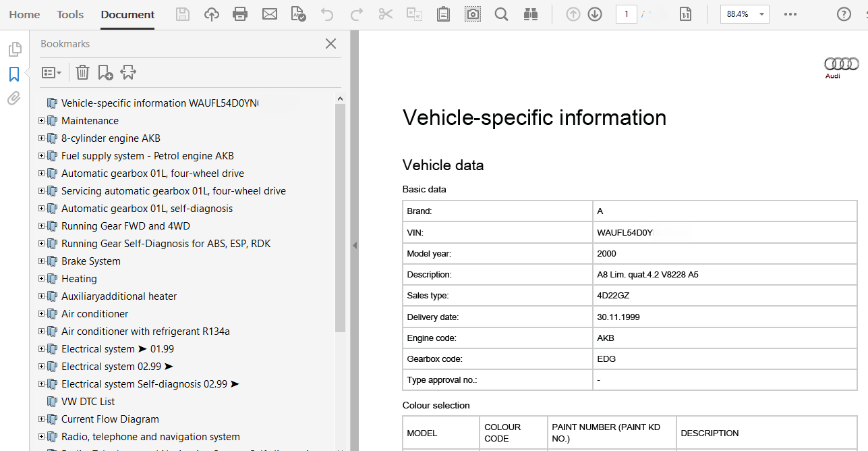Image resolution: width=868 pixels, height=451 pixels.
Task: Open Electrical system 01.99 bookmark
Action: (x=117, y=349)
